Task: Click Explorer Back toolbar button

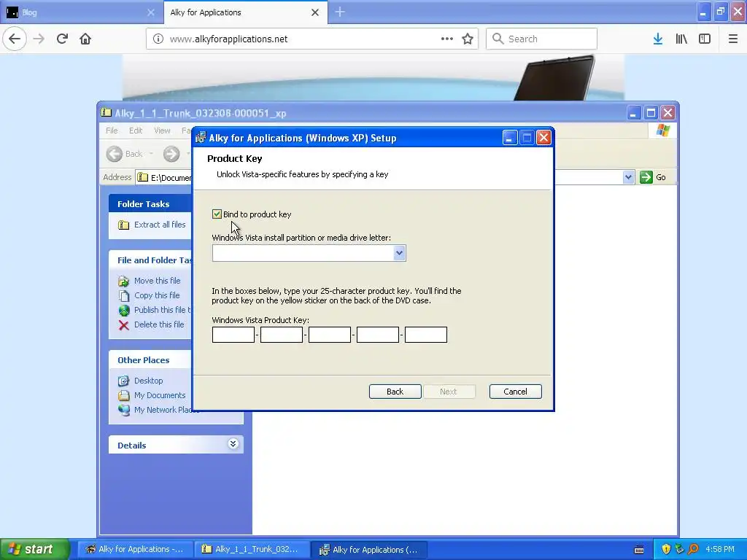Action: pyautogui.click(x=125, y=154)
